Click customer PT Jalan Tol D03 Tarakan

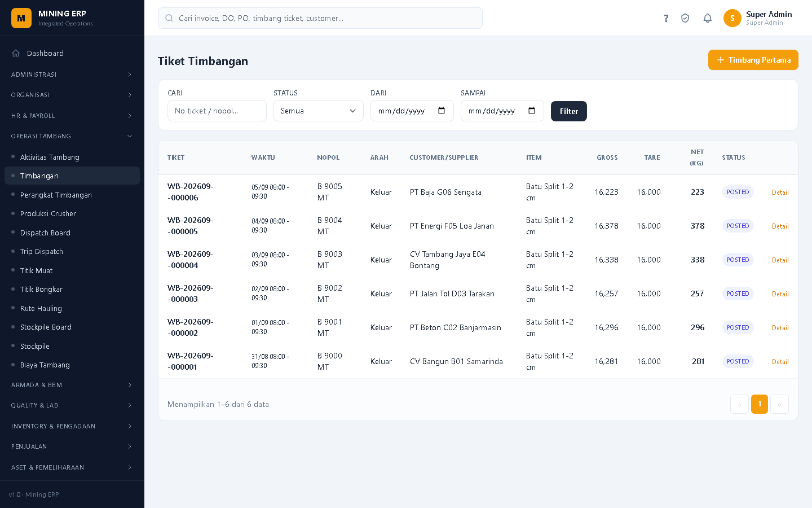[x=452, y=294]
